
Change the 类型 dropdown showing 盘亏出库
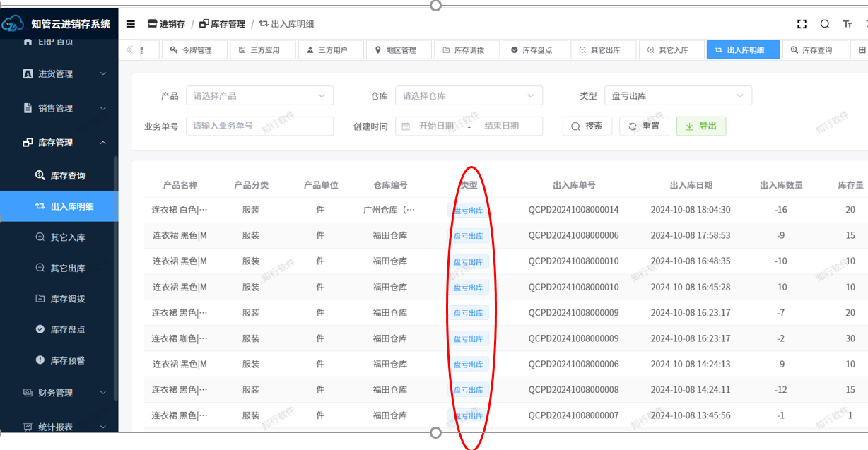(x=677, y=96)
